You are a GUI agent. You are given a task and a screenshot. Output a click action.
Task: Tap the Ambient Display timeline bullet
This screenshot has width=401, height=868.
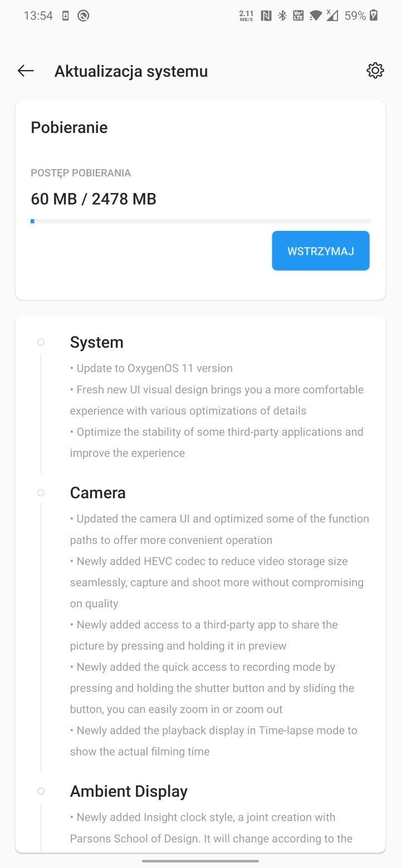pyautogui.click(x=41, y=791)
